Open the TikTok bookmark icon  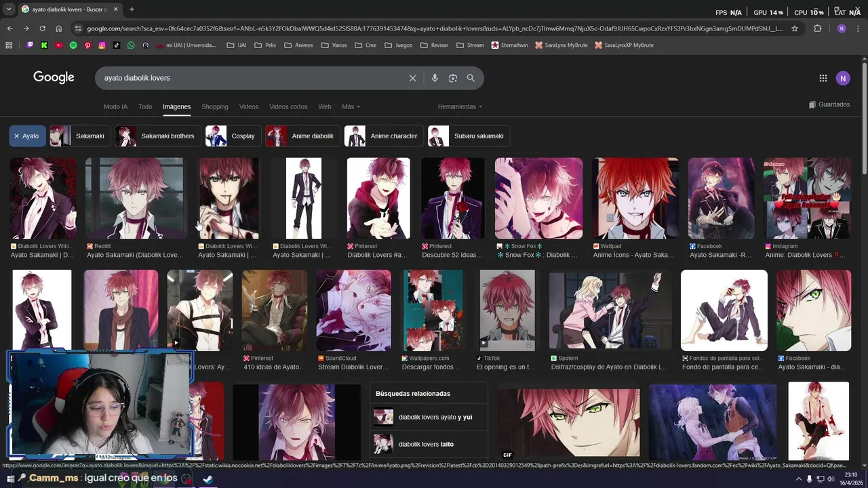point(117,45)
